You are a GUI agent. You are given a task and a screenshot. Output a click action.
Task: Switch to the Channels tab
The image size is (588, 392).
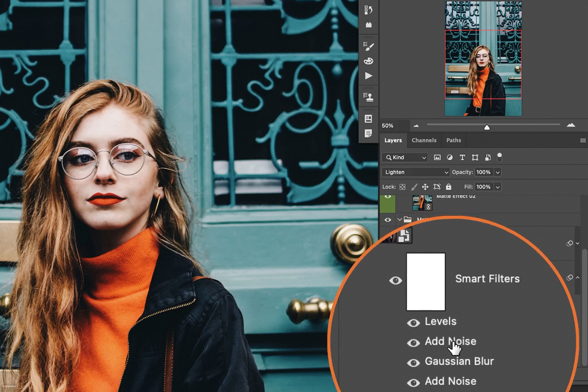(424, 140)
